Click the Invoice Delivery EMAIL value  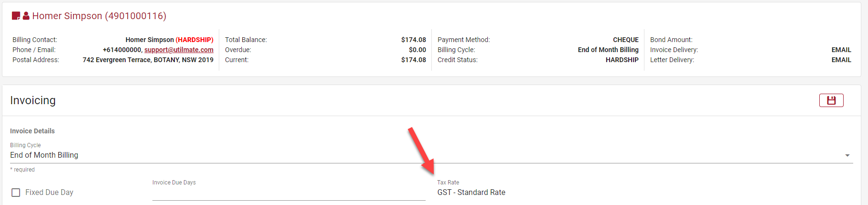pyautogui.click(x=841, y=50)
